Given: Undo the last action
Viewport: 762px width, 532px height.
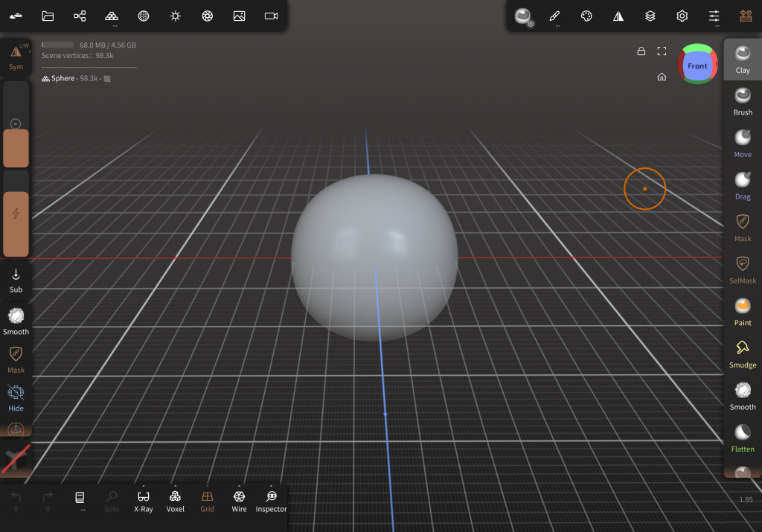Looking at the screenshot, I should [x=16, y=501].
